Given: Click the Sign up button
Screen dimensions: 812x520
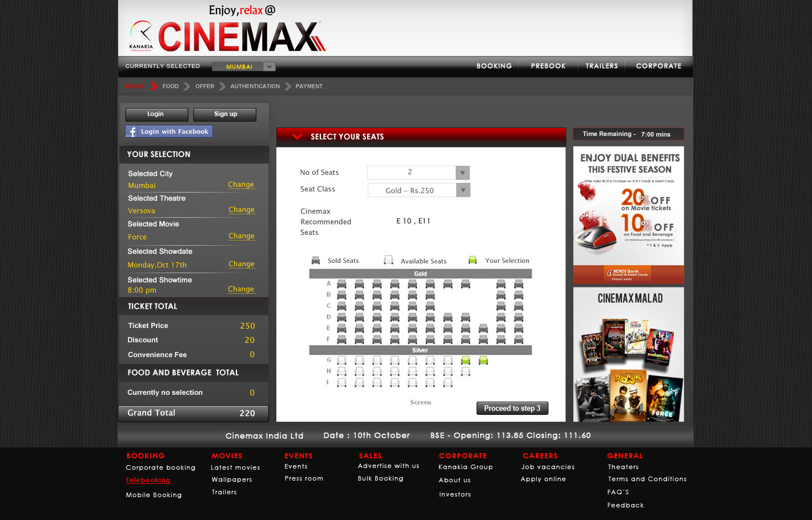Looking at the screenshot, I should [225, 114].
